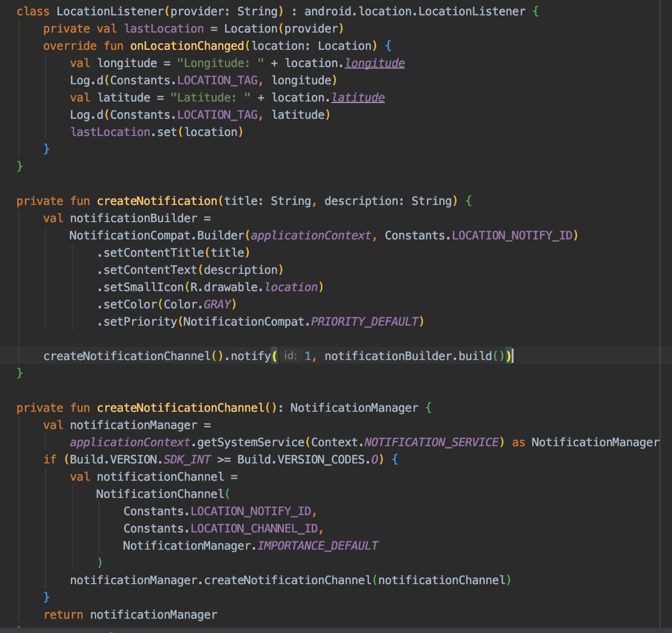The width and height of the screenshot is (672, 633).
Task: Click the underlined latitude property after location.
Action: (x=358, y=97)
